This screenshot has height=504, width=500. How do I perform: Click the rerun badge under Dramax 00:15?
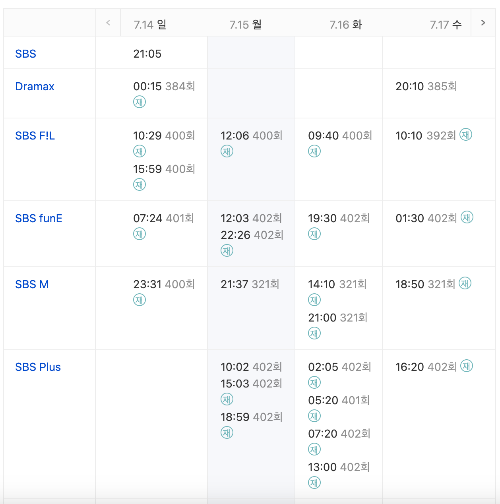pos(139,102)
